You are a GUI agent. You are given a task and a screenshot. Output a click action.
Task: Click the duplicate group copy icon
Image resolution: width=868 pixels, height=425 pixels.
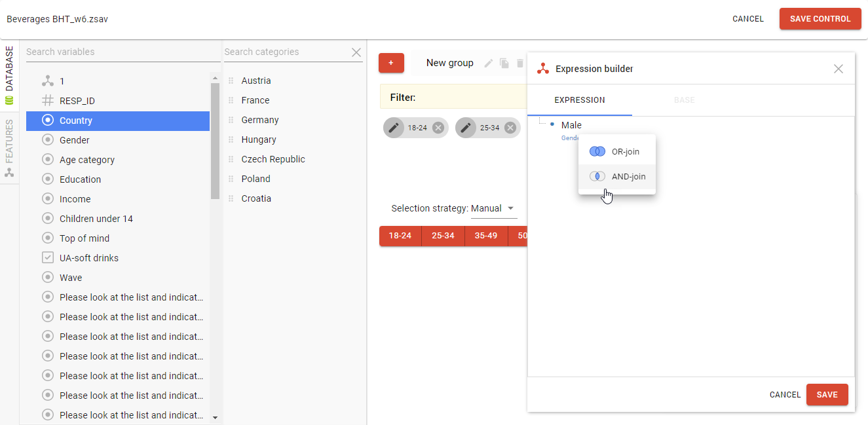click(504, 64)
